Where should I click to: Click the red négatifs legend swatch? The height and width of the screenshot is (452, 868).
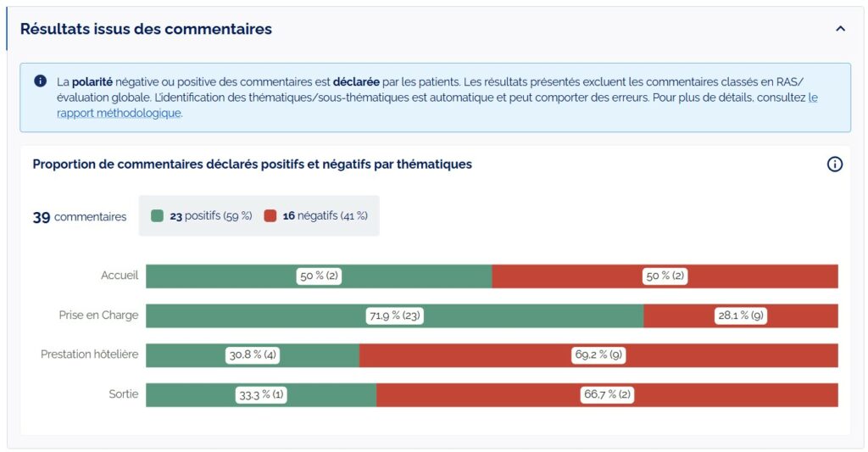click(x=270, y=216)
